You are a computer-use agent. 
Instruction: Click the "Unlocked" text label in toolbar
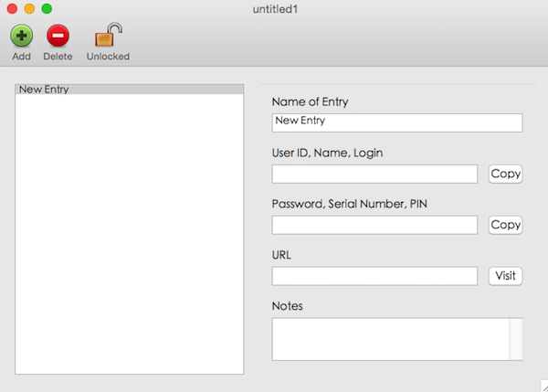(x=108, y=57)
